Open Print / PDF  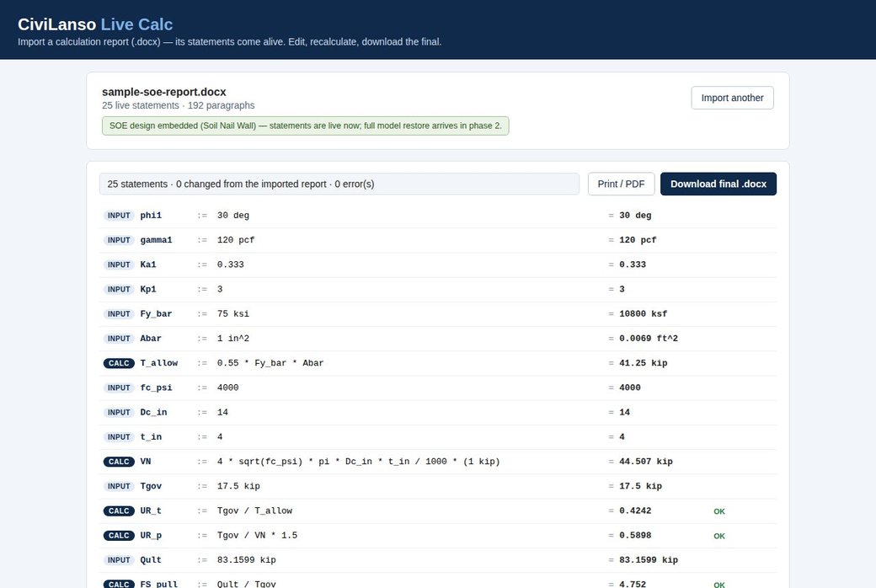tap(621, 184)
